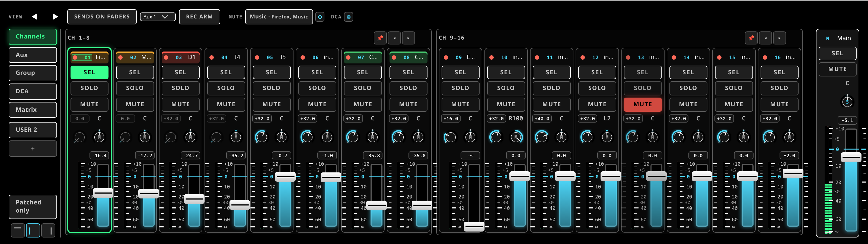This screenshot has height=244, width=868.
Task: Pin the CH 1-8 fader bank
Action: point(380,38)
